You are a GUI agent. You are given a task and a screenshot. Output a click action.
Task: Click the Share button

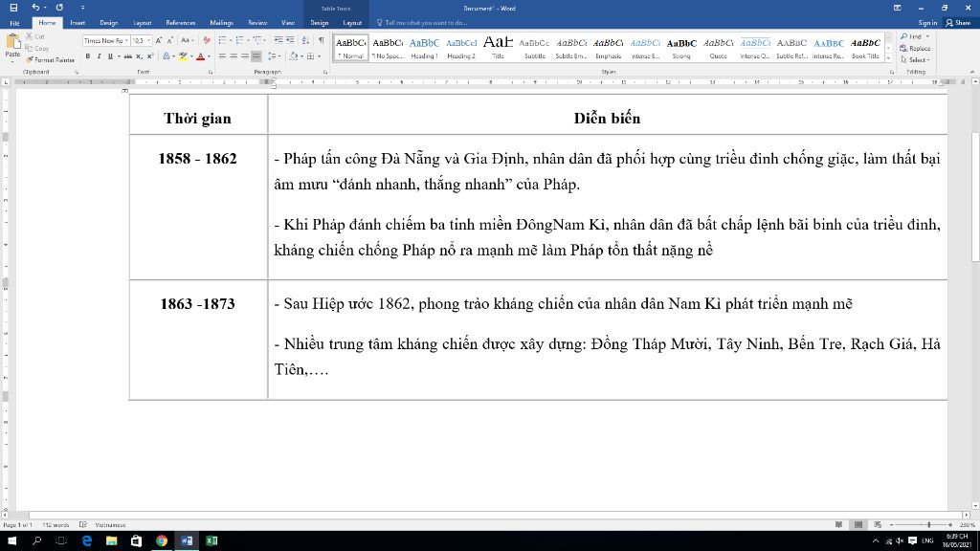pos(958,23)
